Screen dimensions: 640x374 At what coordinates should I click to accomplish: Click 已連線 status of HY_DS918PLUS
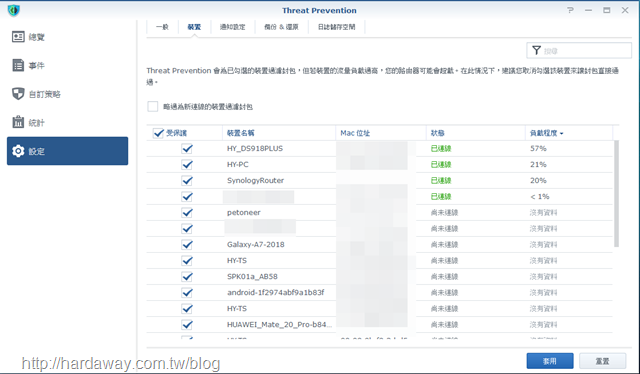click(x=441, y=149)
